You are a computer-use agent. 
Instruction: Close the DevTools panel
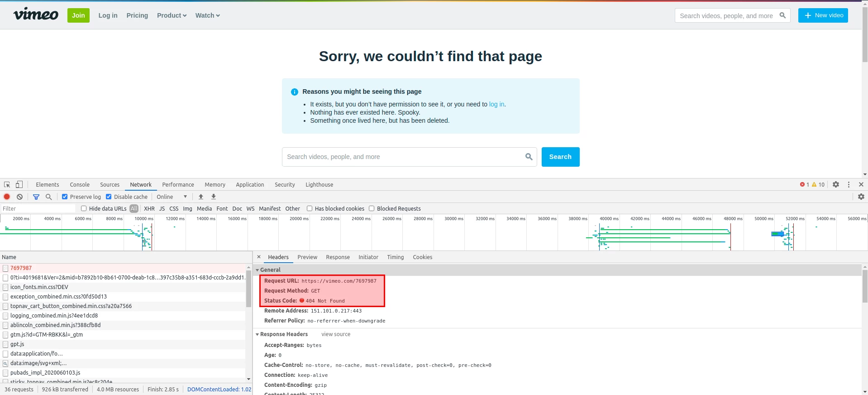point(861,184)
